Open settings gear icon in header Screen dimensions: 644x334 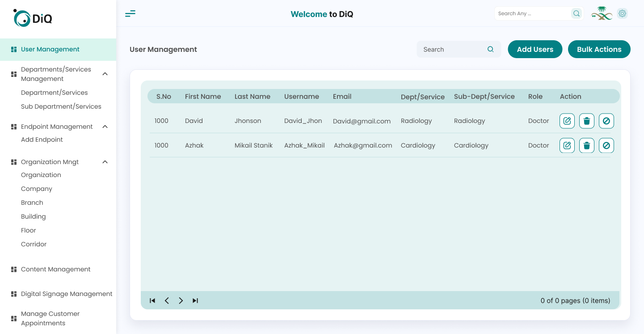pos(622,13)
